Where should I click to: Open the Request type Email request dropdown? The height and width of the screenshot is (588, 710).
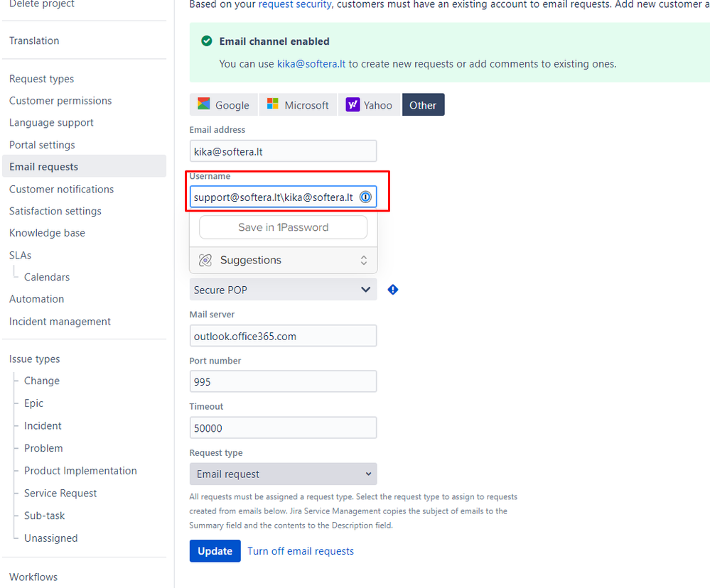tap(283, 474)
